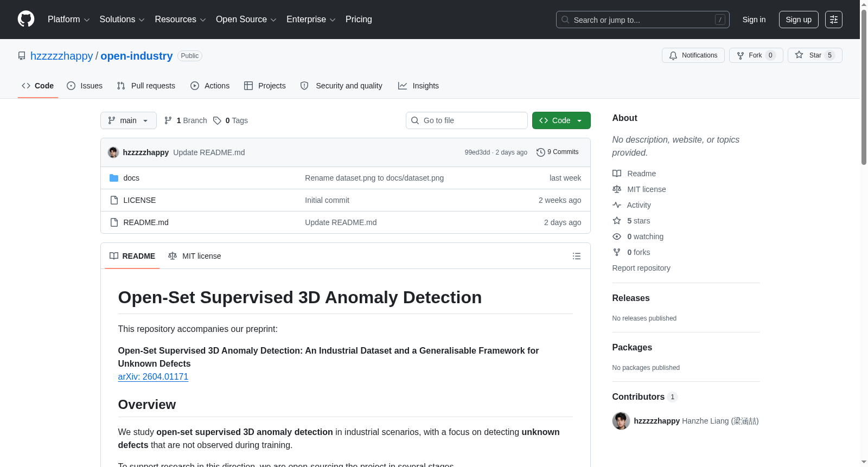Click the branch icon beside 1 Branch
Image resolution: width=868 pixels, height=467 pixels.
[x=168, y=120]
